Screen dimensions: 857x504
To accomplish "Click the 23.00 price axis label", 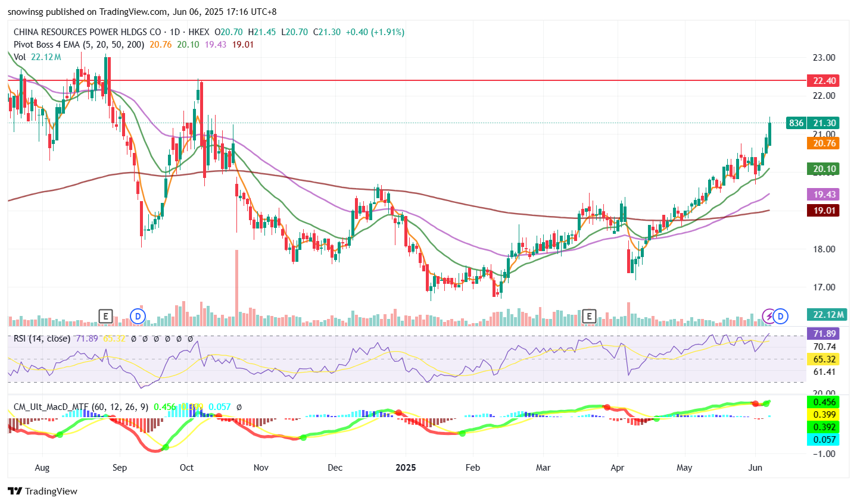I will [824, 58].
